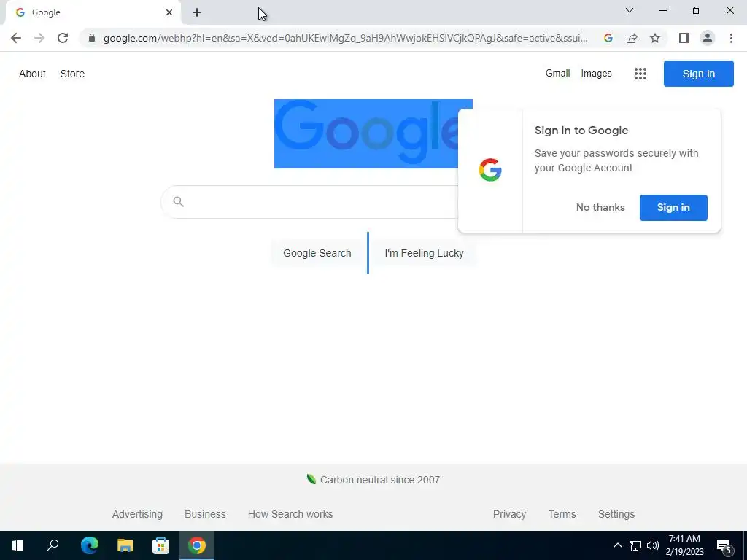Click the Google Search button
The height and width of the screenshot is (560, 747).
317,253
